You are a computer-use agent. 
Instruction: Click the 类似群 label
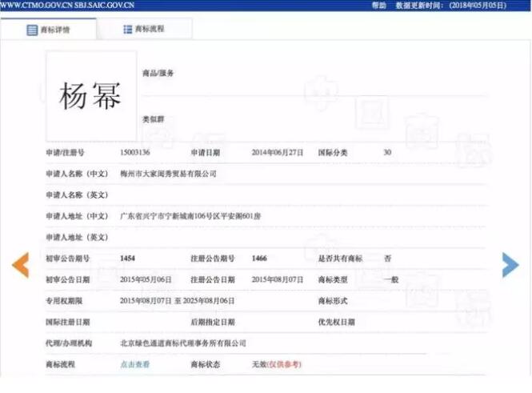coord(153,119)
